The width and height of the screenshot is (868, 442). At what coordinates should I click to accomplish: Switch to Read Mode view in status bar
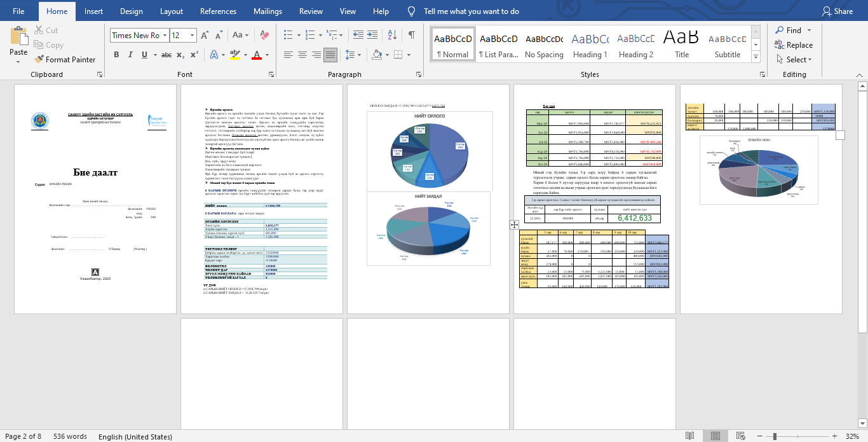click(689, 436)
